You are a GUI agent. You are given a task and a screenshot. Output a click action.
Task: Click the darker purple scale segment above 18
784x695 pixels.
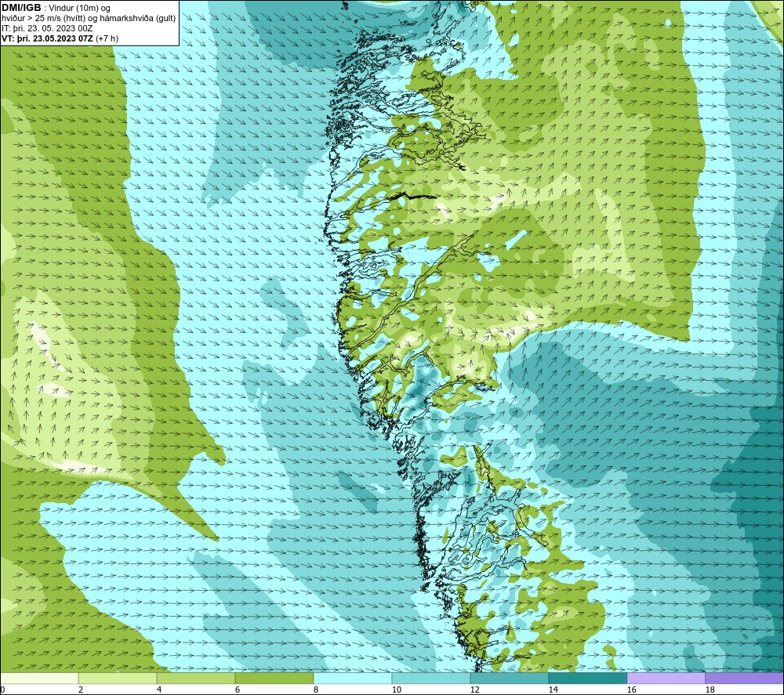click(x=744, y=678)
